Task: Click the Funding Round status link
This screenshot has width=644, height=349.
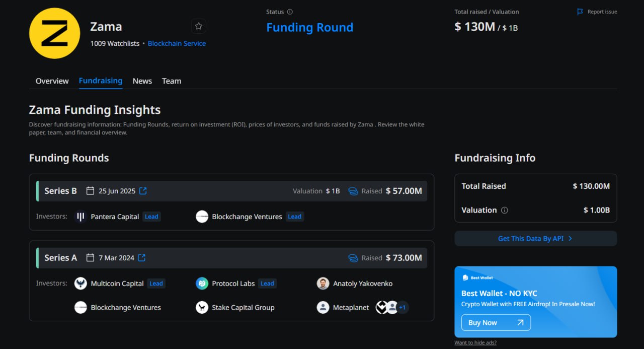Action: pyautogui.click(x=309, y=27)
